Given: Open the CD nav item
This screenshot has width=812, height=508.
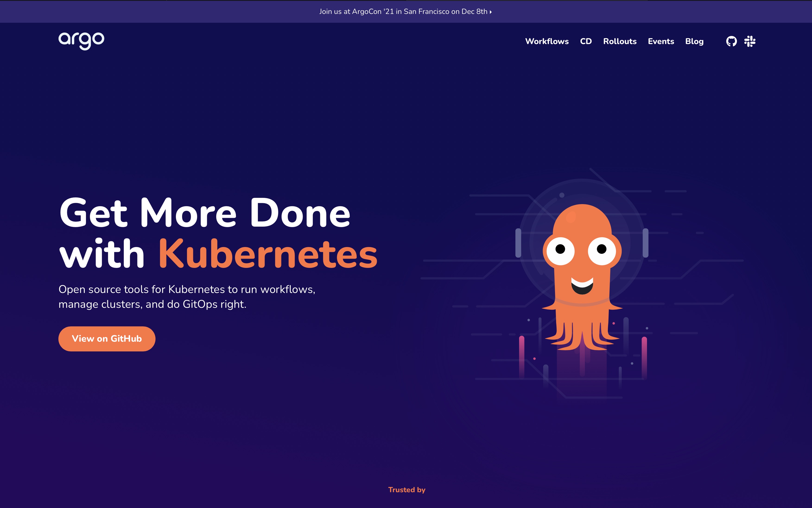Looking at the screenshot, I should [586, 41].
